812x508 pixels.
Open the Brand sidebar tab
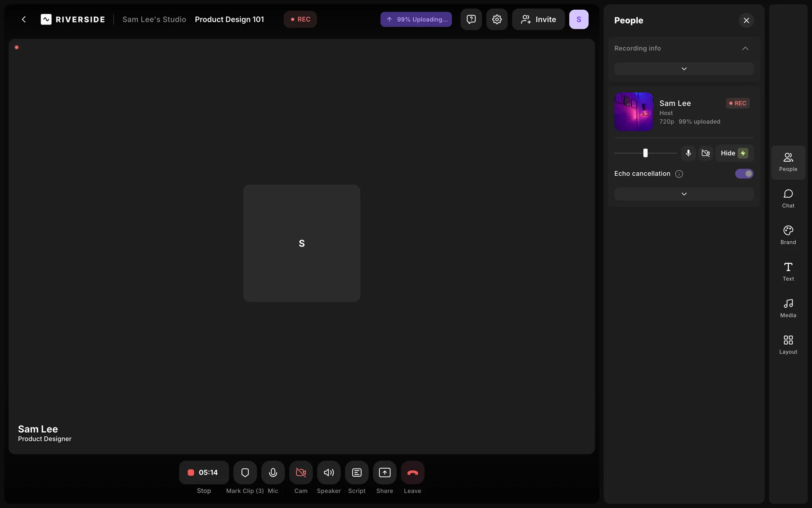point(788,235)
